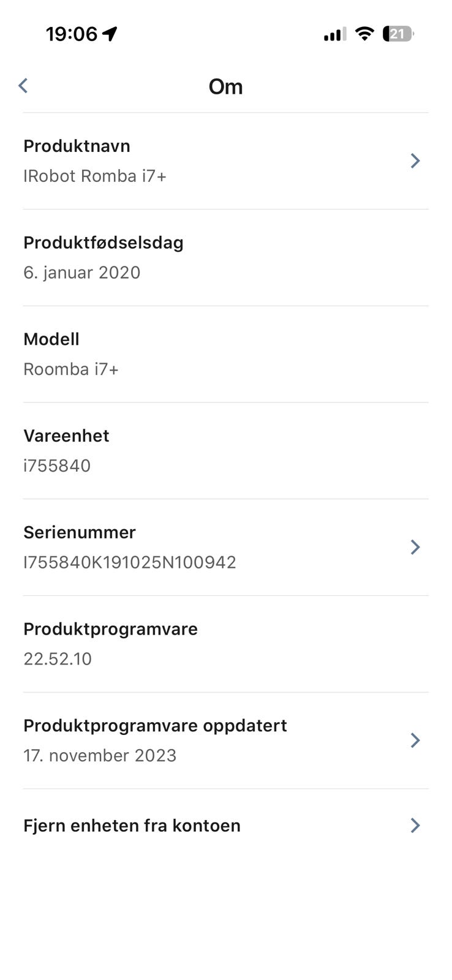Tap the Om page title
Viewport: 452px width, 980px height.
click(x=225, y=86)
